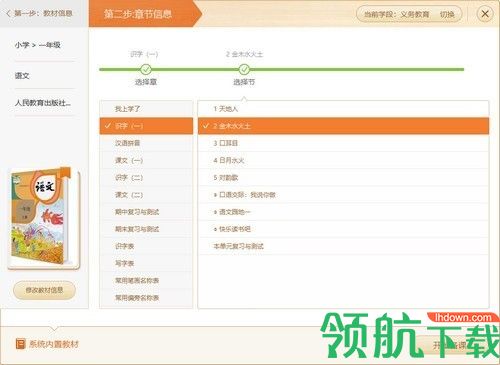Select chapter 常用笔画名称表

click(146, 280)
